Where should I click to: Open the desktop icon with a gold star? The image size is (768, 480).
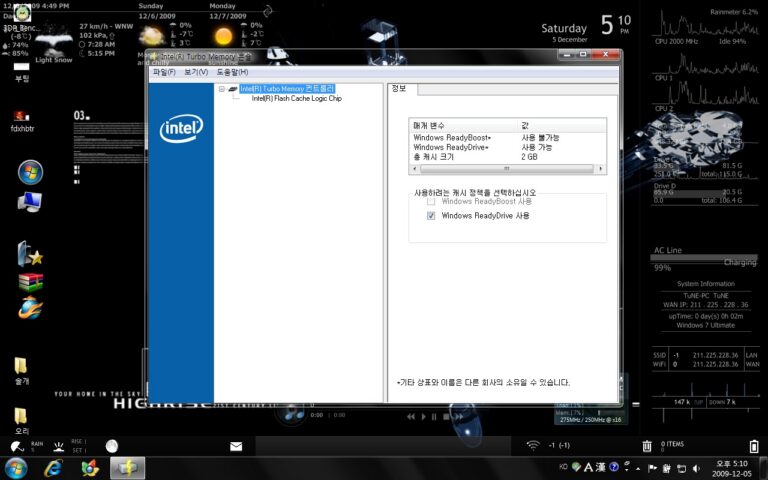(30, 254)
